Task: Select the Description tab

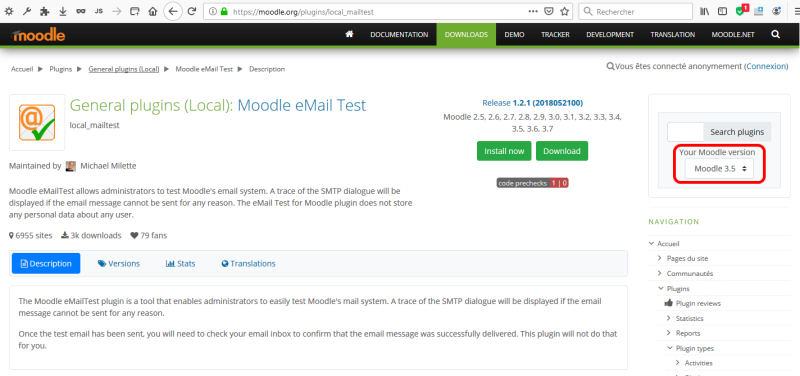Action: click(x=46, y=263)
